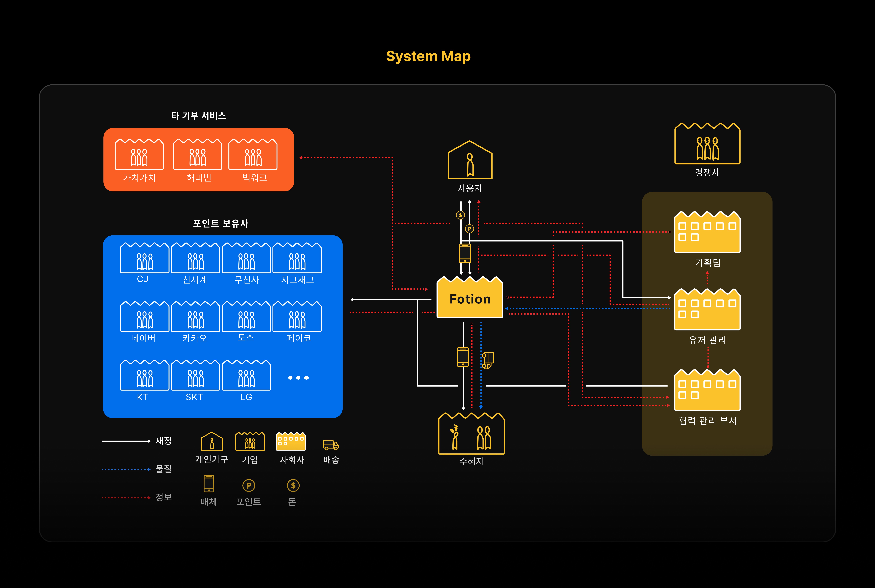Click the 가치가치 company icon
This screenshot has height=588, width=875.
tap(139, 155)
